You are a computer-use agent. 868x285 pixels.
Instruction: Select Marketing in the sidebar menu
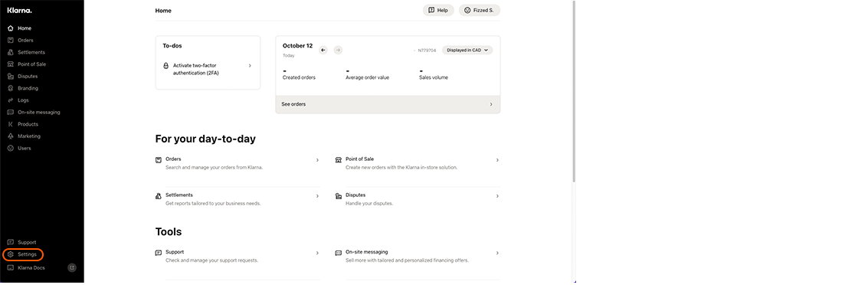24,136
